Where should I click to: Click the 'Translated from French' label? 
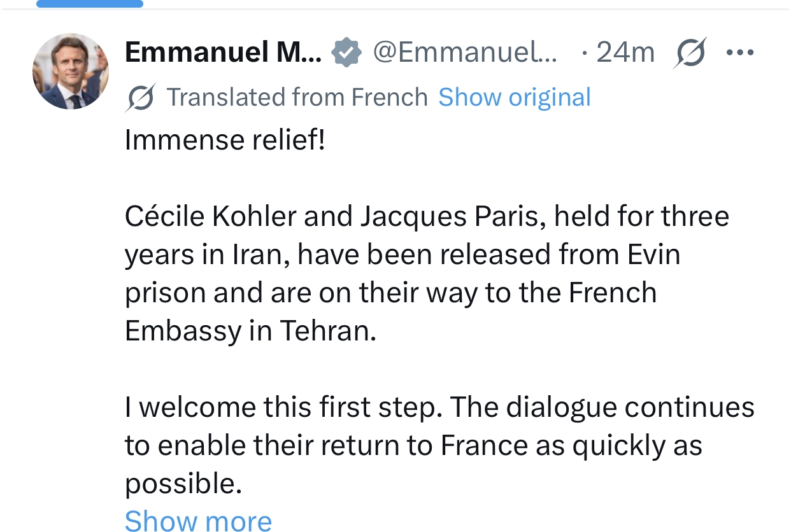coord(297,97)
